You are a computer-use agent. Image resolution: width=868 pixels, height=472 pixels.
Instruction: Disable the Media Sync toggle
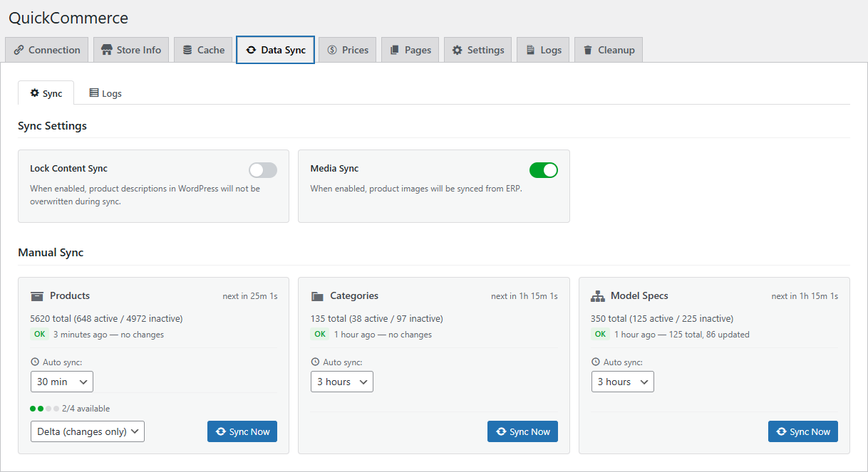click(x=544, y=170)
